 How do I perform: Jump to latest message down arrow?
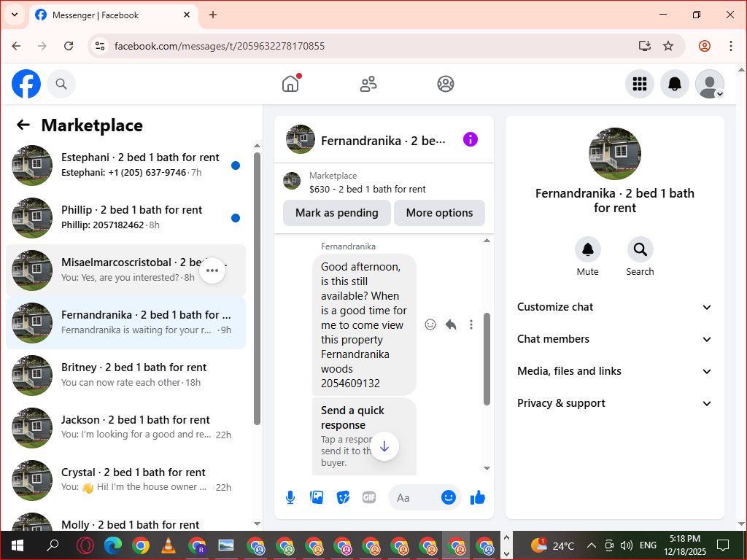point(384,446)
